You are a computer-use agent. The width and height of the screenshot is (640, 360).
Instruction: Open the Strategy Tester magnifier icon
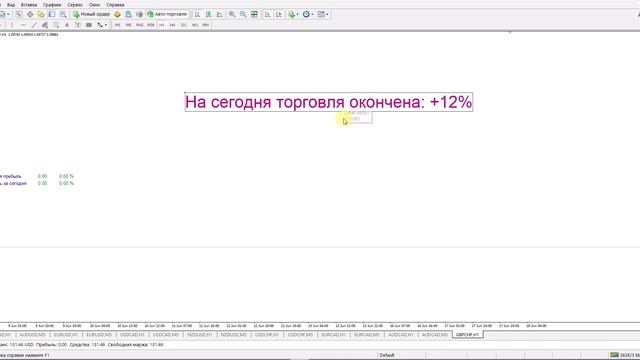point(63,14)
